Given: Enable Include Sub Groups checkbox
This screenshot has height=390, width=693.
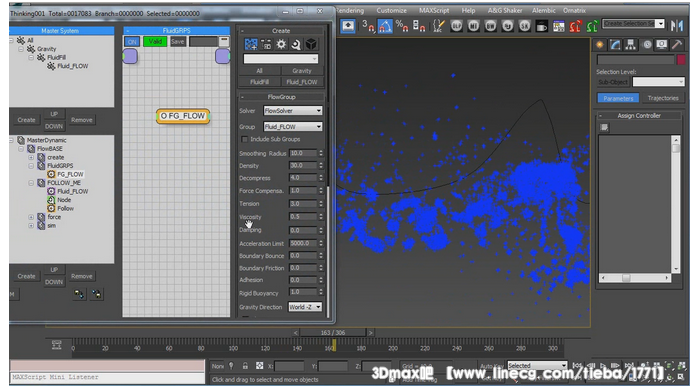Looking at the screenshot, I should tap(244, 139).
